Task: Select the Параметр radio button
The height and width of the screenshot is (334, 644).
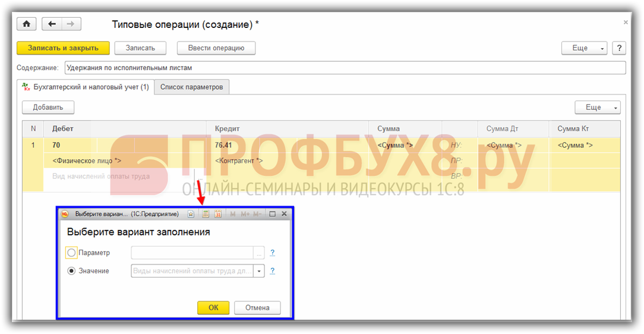Action: click(72, 253)
